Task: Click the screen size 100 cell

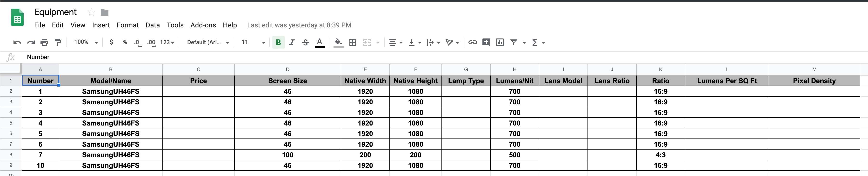Action: (x=287, y=155)
